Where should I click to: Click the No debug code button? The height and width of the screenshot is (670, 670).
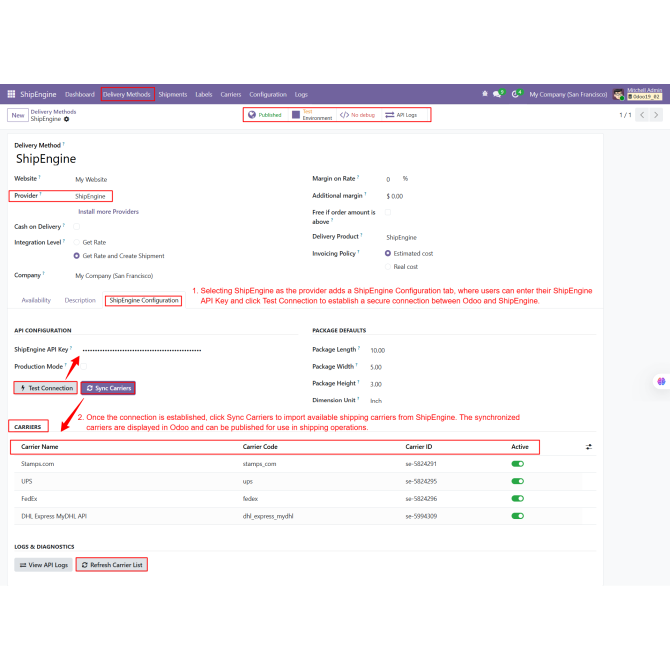tap(358, 115)
